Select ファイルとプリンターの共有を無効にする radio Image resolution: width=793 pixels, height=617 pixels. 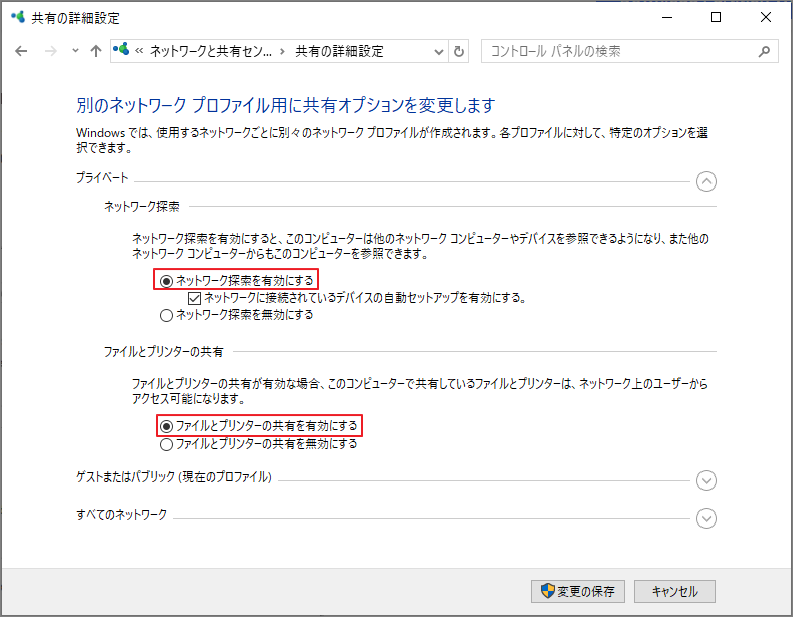166,445
